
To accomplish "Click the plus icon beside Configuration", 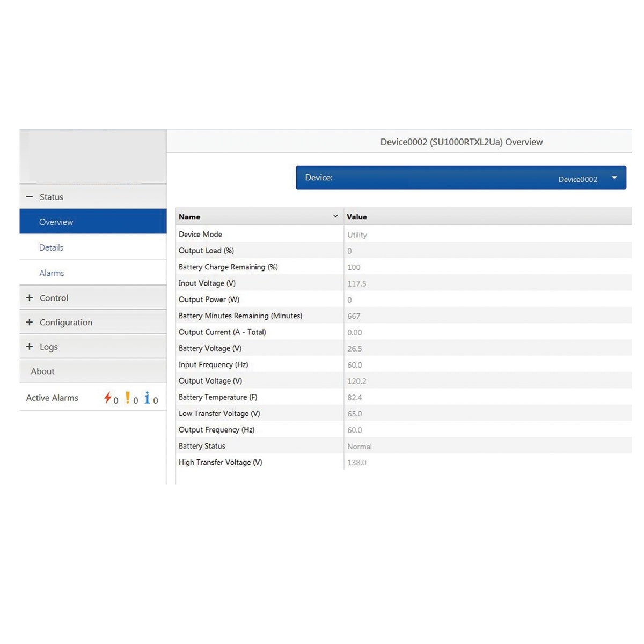I will pos(30,322).
